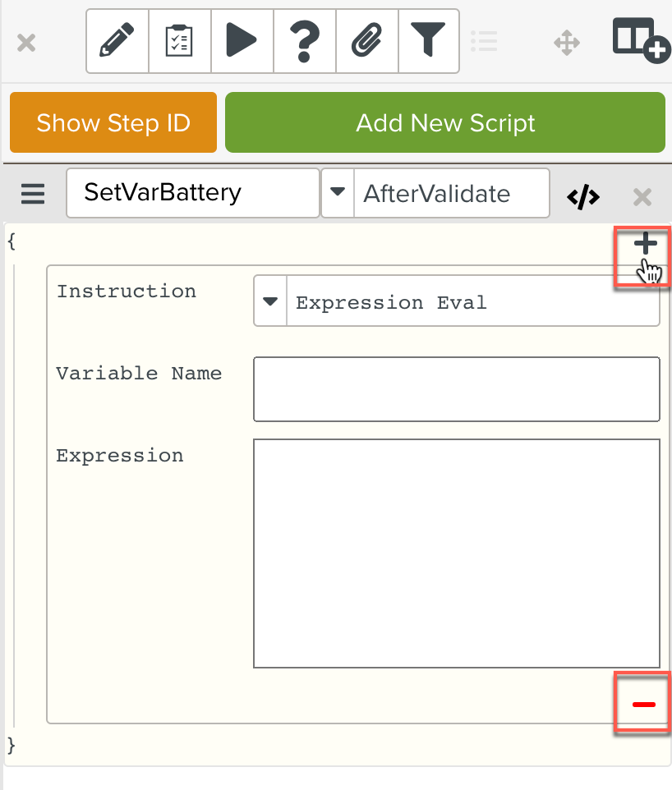Image resolution: width=672 pixels, height=790 pixels.
Task: Click the Variable Name input field
Action: 456,389
